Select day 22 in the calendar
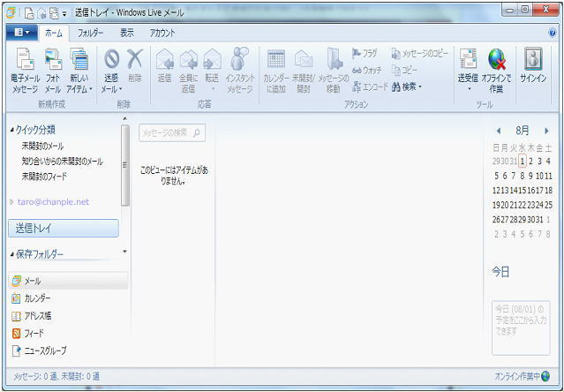The height and width of the screenshot is (392, 564). click(523, 205)
